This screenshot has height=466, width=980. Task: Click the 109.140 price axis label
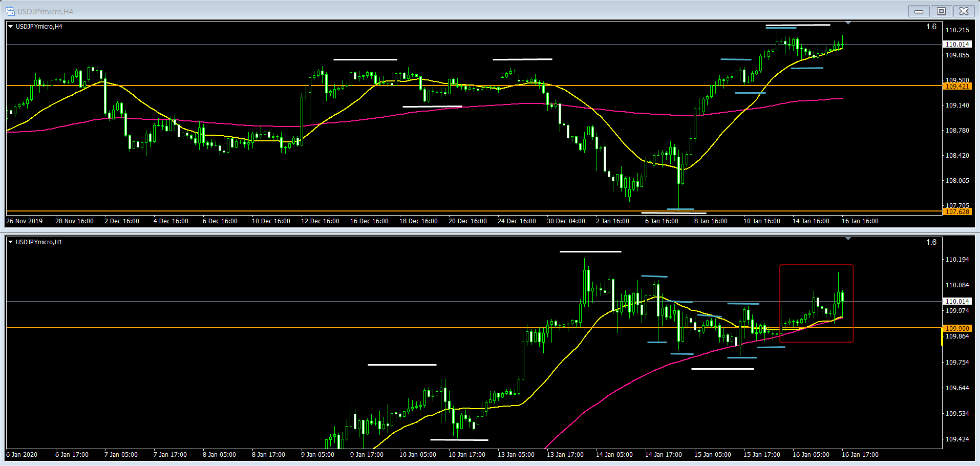(x=957, y=105)
